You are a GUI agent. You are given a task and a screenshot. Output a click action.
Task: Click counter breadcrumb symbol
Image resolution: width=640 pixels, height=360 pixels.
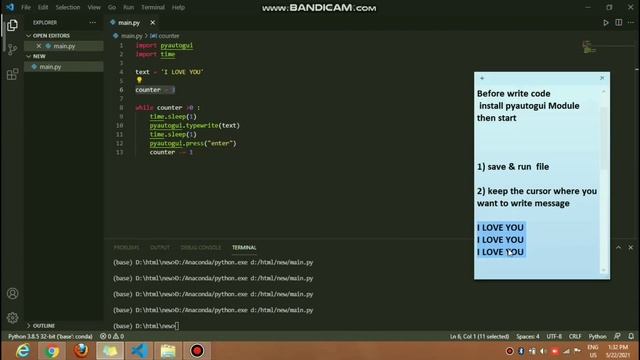(x=169, y=36)
